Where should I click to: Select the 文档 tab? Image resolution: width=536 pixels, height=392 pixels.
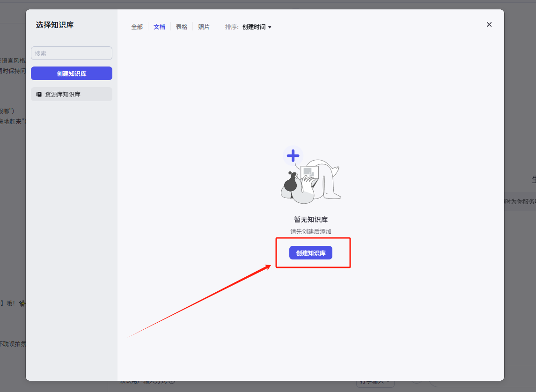pyautogui.click(x=159, y=27)
